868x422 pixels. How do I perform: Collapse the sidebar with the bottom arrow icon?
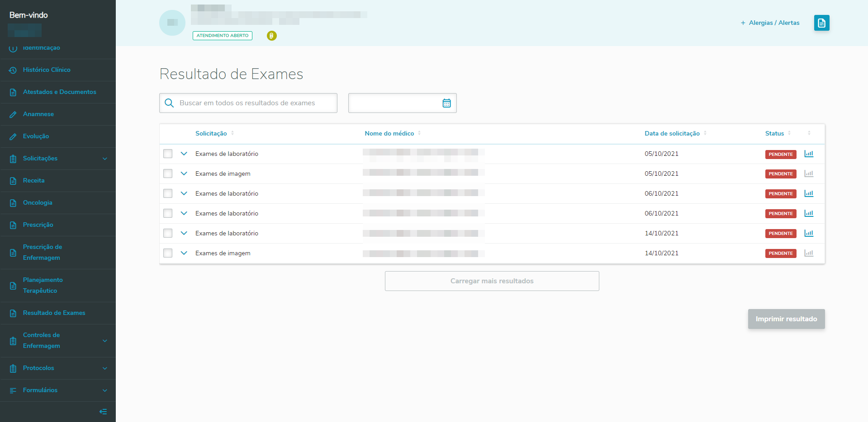point(103,412)
